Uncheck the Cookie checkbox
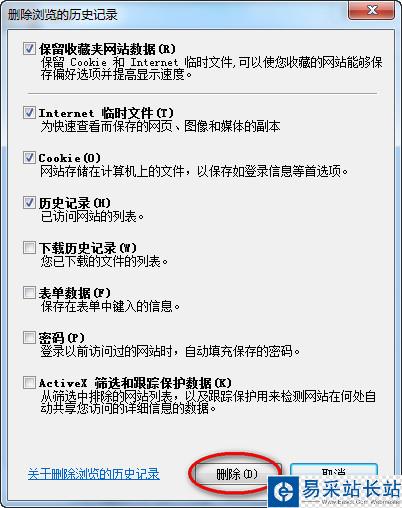Viewport: 402px width, 508px height. pos(29,157)
